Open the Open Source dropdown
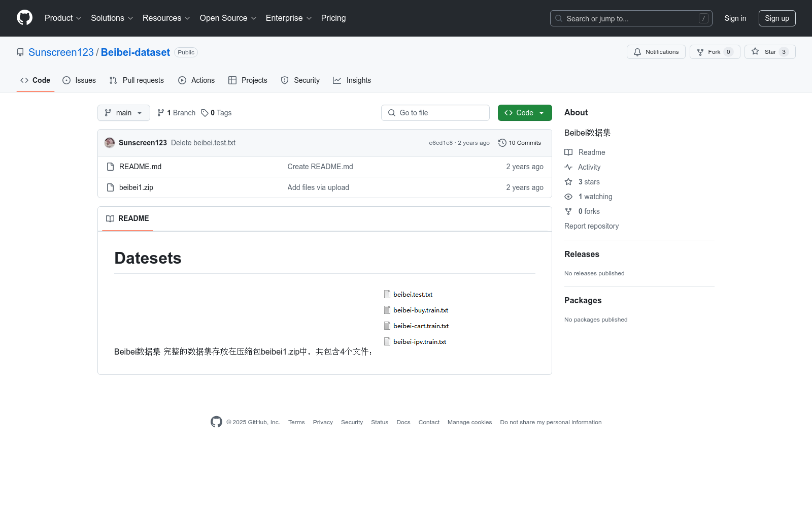Image resolution: width=812 pixels, height=508 pixels. coord(228,18)
